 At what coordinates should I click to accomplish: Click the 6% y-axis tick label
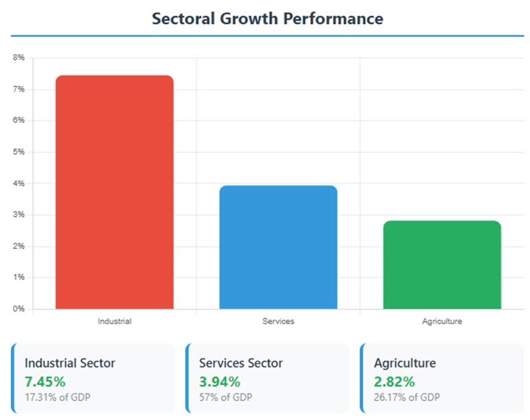[x=19, y=121]
